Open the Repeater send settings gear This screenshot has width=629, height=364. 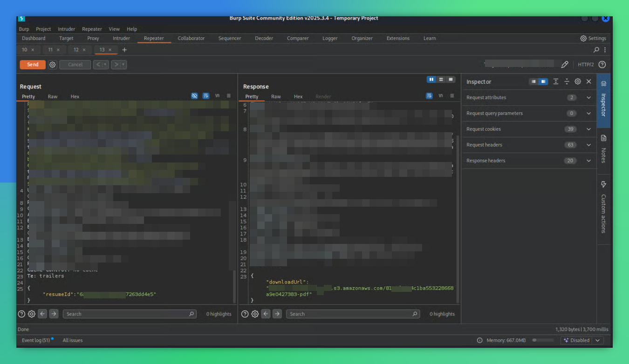[53, 65]
